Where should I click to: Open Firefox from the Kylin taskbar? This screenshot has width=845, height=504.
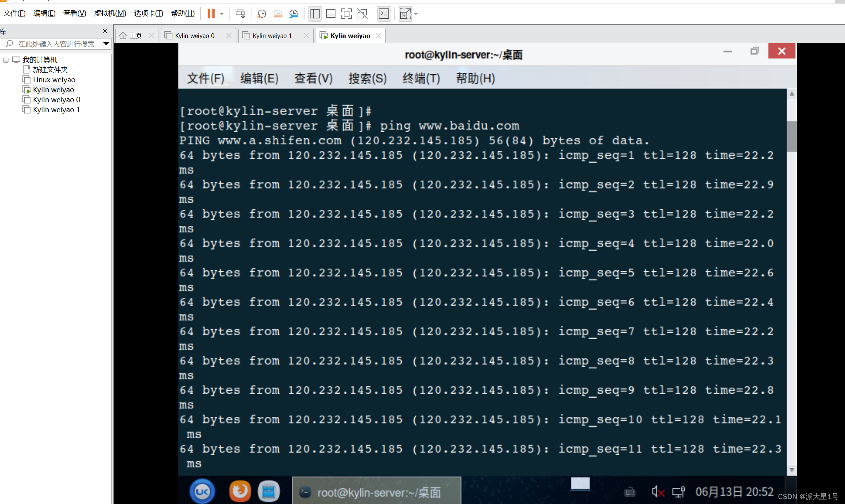coord(240,491)
